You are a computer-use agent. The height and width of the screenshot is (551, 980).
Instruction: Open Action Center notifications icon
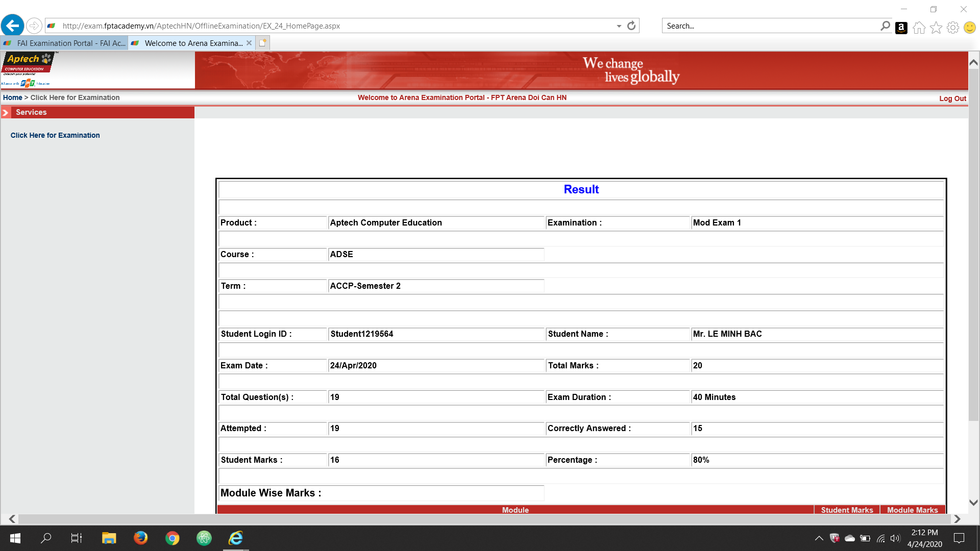coord(959,538)
